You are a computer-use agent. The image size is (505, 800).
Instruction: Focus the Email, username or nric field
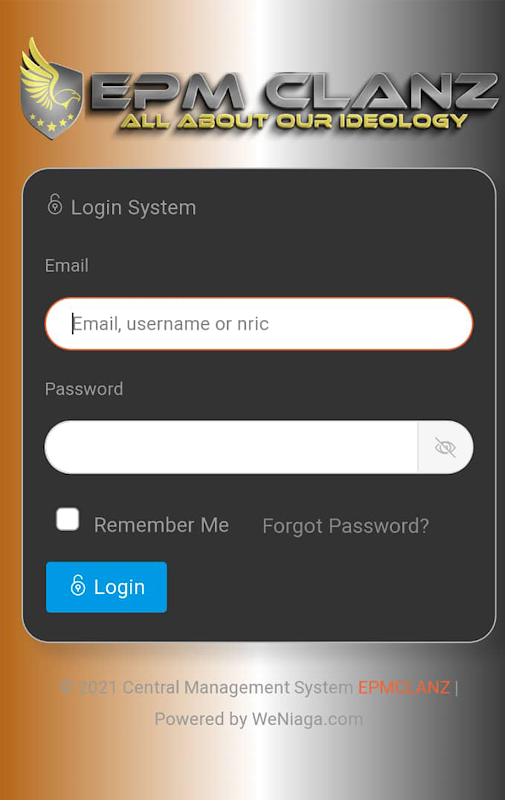[259, 323]
